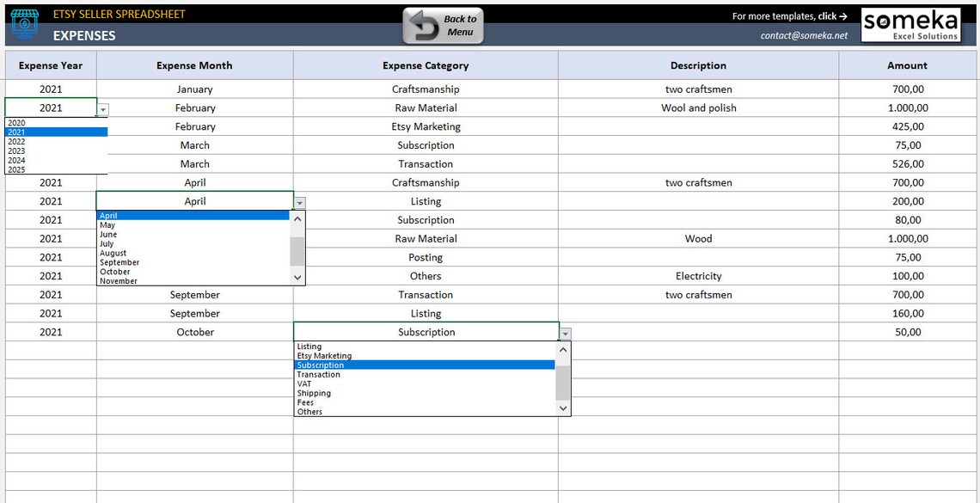This screenshot has height=503, width=980.
Task: Select the Etsy Marketing category cell
Action: click(426, 126)
